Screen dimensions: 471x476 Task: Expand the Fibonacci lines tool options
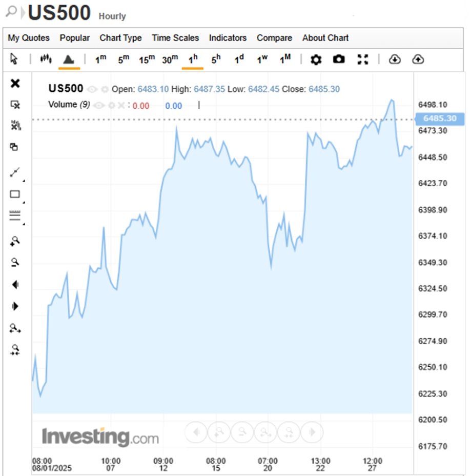click(x=24, y=224)
